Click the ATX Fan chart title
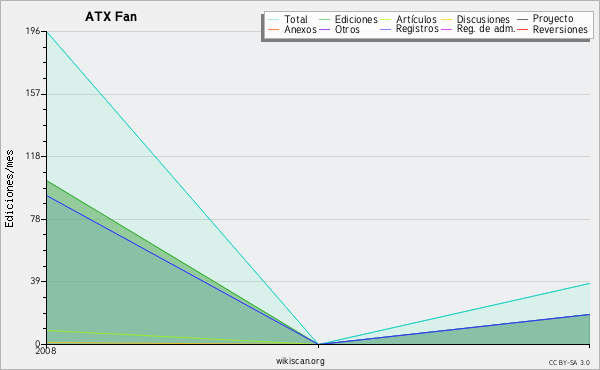This screenshot has height=370, width=600. point(111,17)
